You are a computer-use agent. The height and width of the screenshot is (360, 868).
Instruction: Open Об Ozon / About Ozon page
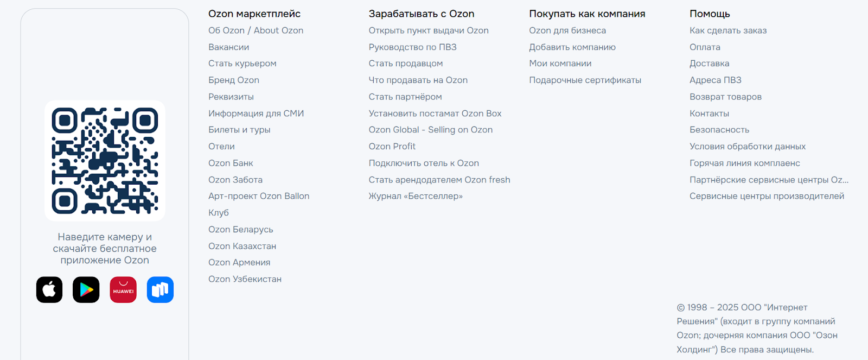coord(255,30)
